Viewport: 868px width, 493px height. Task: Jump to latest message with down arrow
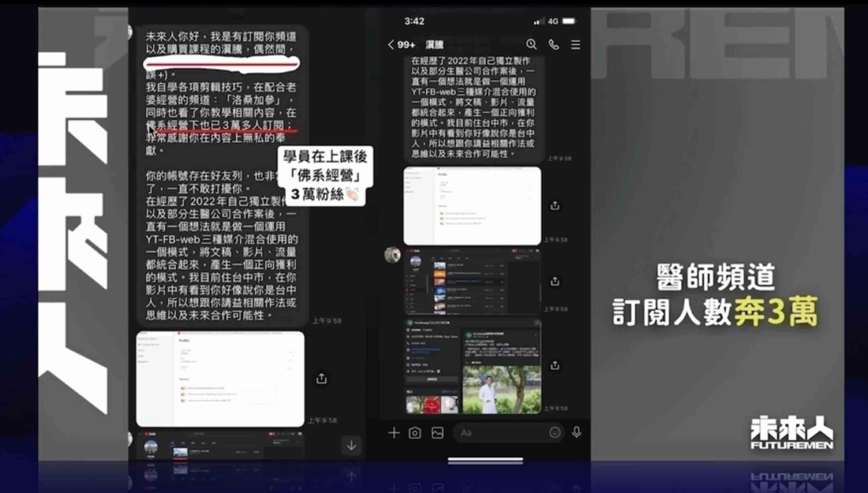point(352,445)
